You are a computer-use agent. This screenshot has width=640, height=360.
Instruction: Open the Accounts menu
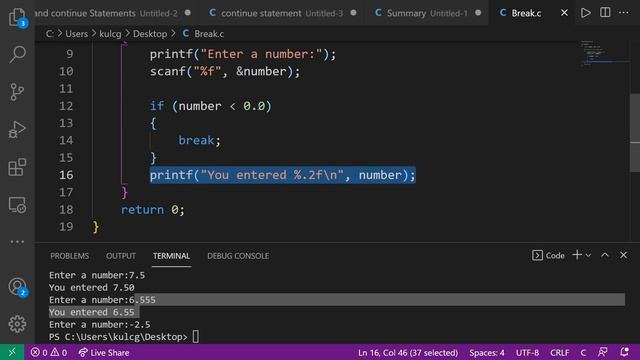click(17, 287)
